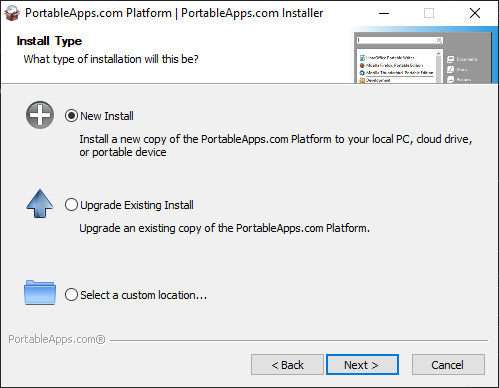Screen dimensions: 499x388
Task: Go back with the < Back button
Action: (x=287, y=365)
